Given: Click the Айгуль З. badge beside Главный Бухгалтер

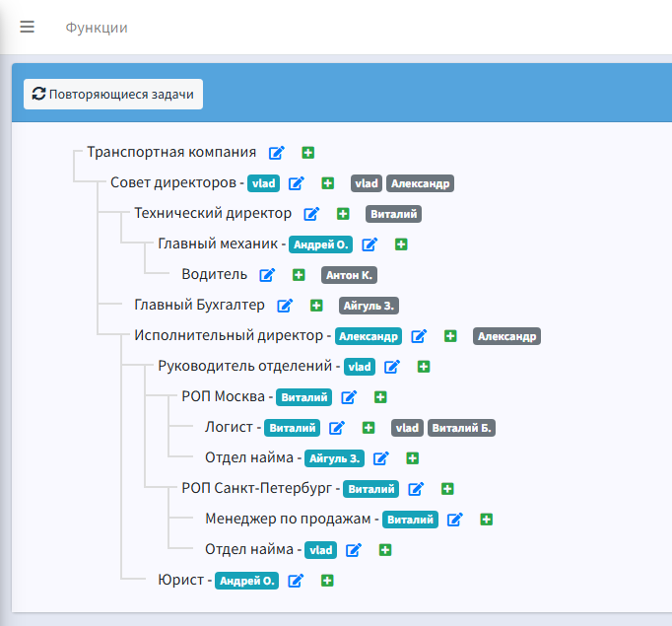Looking at the screenshot, I should point(369,306).
